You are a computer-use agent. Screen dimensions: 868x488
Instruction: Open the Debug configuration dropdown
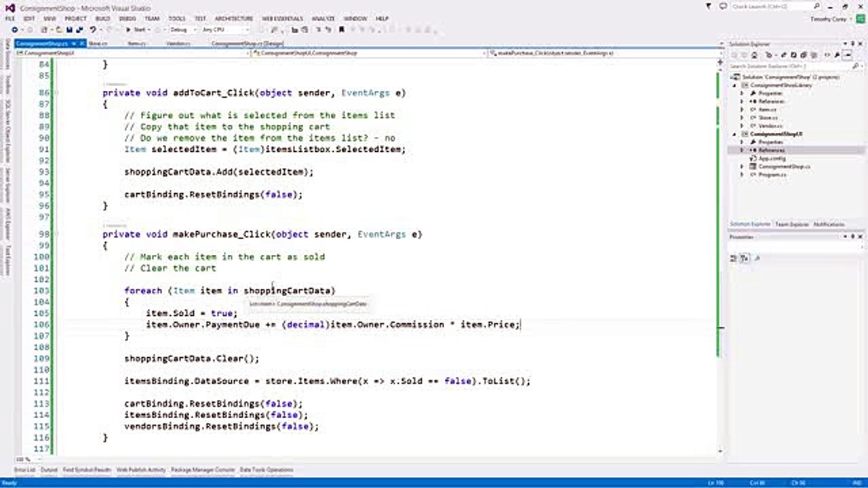[182, 30]
